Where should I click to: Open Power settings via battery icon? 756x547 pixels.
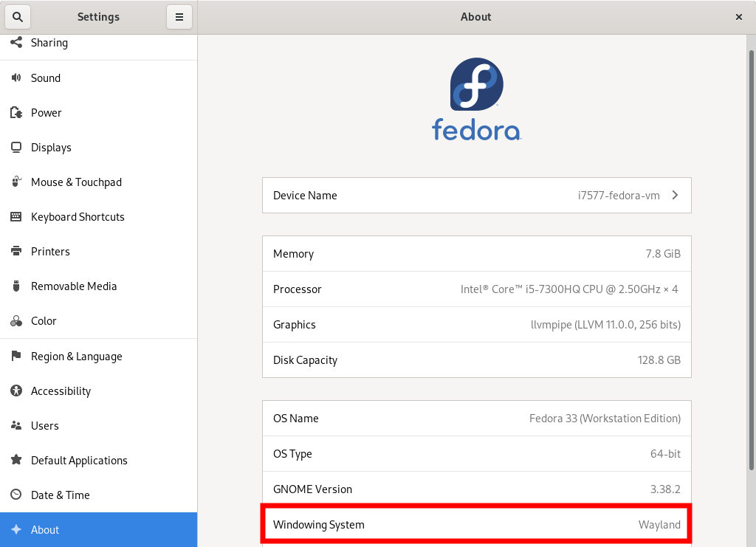tap(16, 112)
